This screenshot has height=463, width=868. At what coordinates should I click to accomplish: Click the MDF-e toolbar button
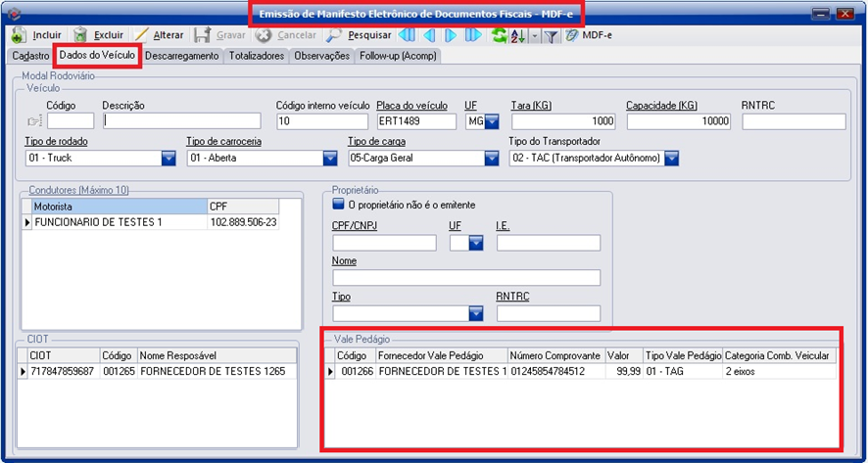point(586,35)
